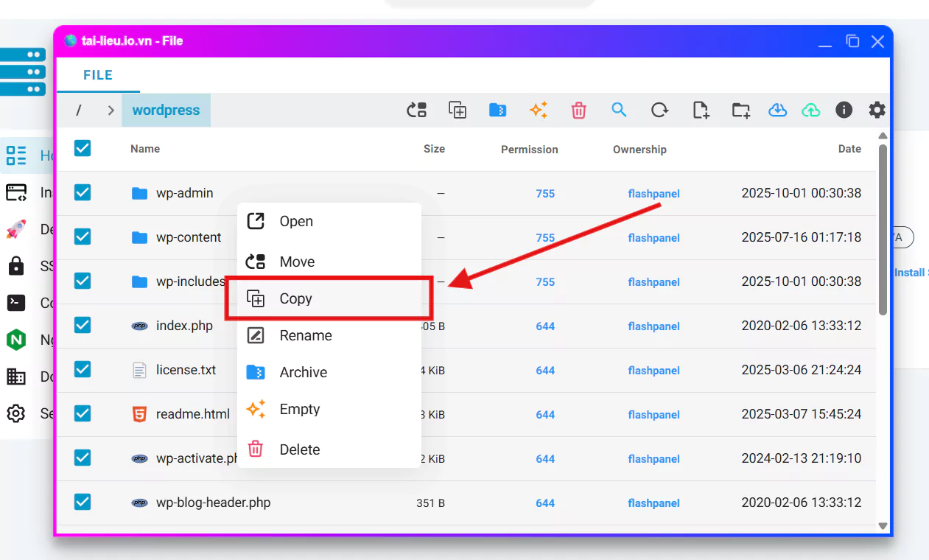Choose Copy from the context menu
The height and width of the screenshot is (560, 929).
point(296,298)
